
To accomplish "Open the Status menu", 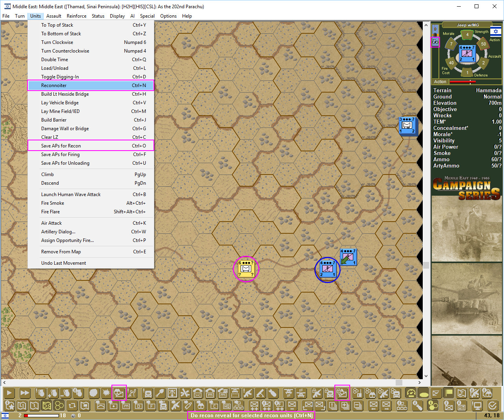I will [x=98, y=16].
